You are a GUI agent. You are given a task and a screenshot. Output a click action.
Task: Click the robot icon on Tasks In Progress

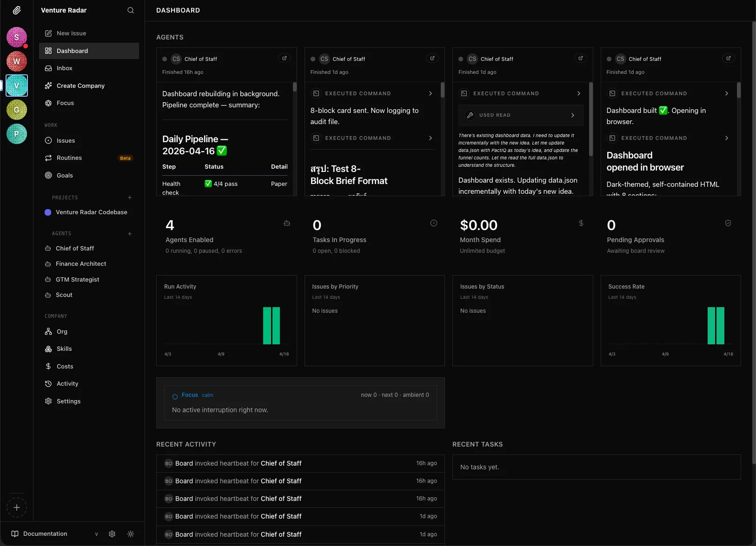[434, 223]
